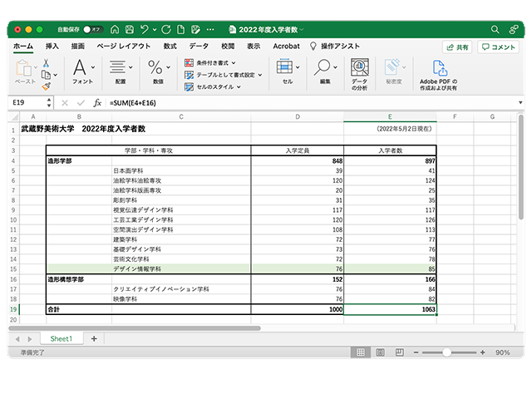Image resolution: width=532 pixels, height=399 pixels.
Task: Click the previous sheet arrow
Action: [x=17, y=339]
